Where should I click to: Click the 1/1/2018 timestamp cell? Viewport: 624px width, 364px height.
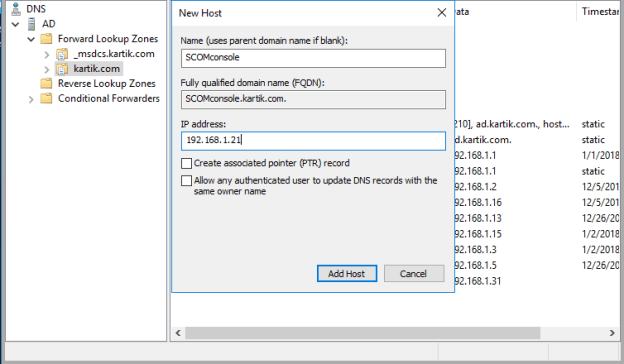601,156
